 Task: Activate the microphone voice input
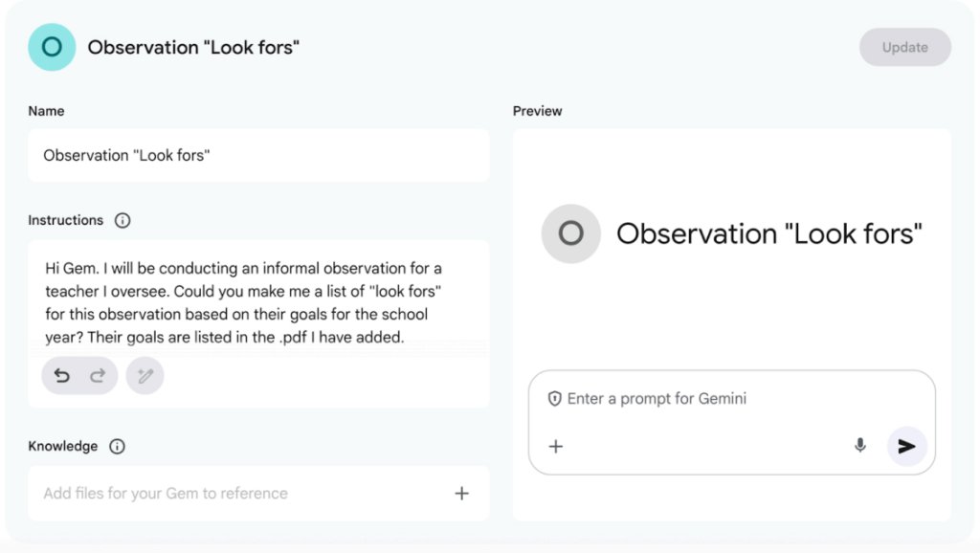[860, 446]
